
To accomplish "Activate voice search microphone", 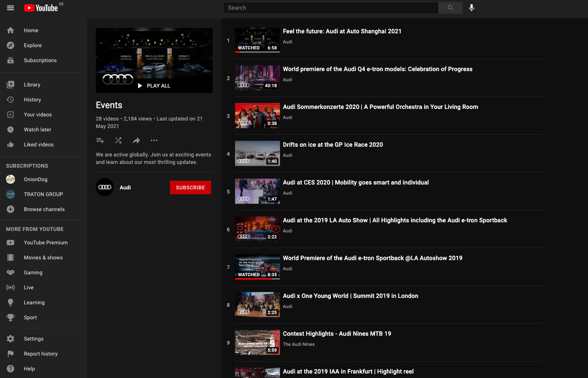I will (472, 8).
